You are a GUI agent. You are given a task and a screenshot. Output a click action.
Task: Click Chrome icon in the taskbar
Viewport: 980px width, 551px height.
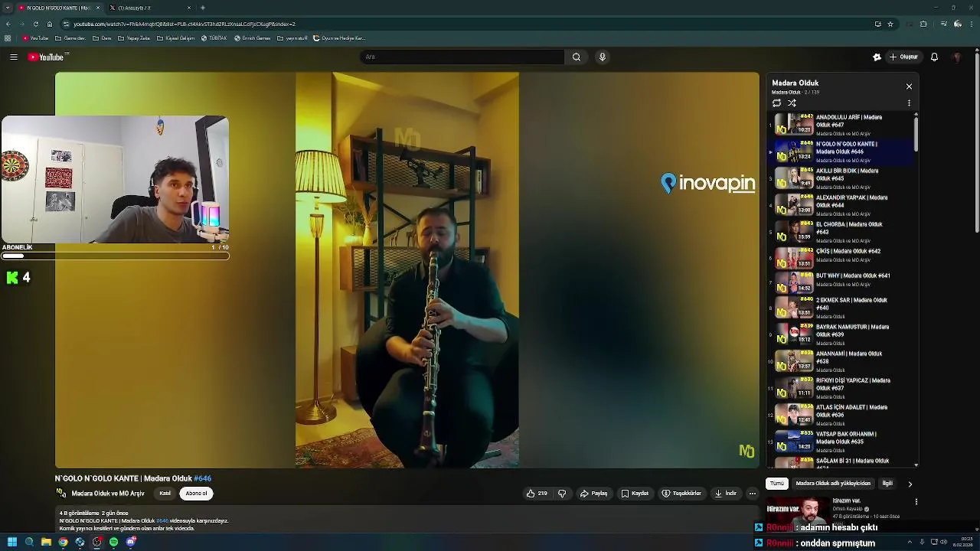tap(63, 542)
